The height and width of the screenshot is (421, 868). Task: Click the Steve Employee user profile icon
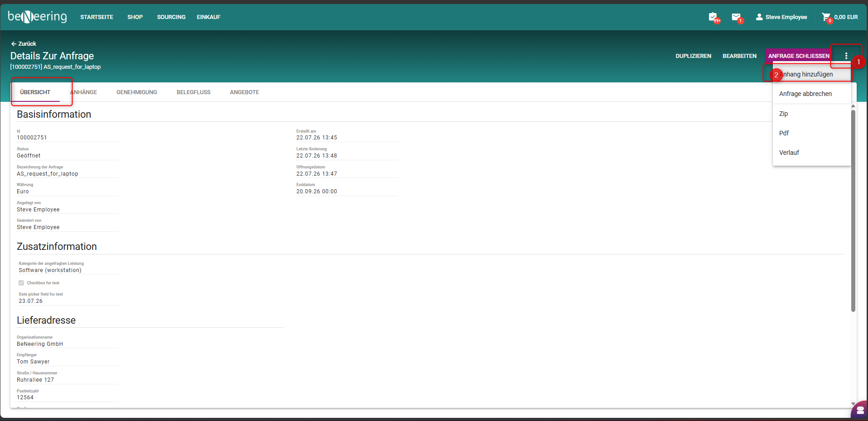759,17
